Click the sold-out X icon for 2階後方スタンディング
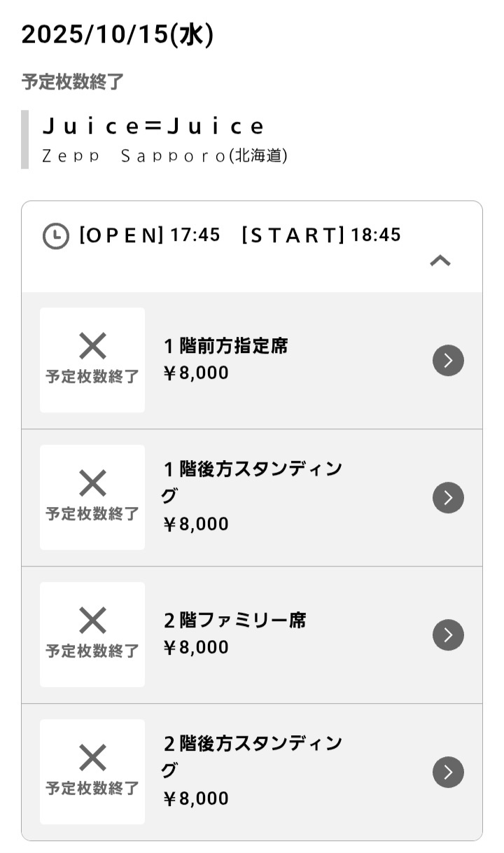 [92, 758]
